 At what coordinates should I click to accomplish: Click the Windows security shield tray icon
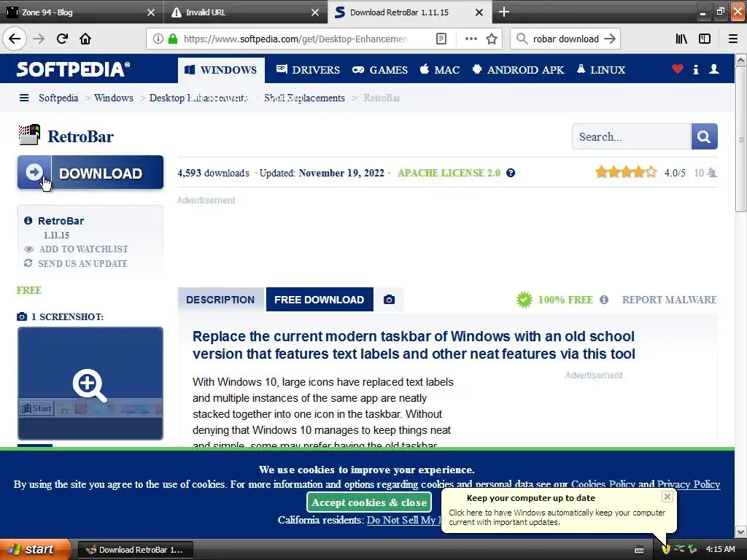(x=665, y=549)
